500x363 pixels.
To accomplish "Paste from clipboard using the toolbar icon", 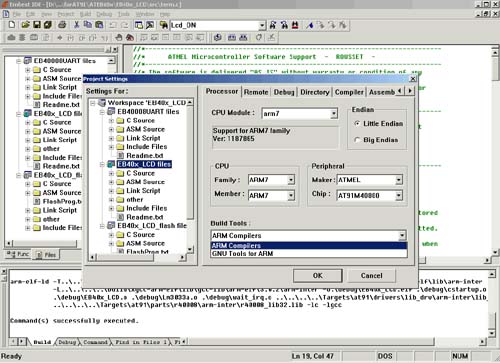I will tap(99, 25).
